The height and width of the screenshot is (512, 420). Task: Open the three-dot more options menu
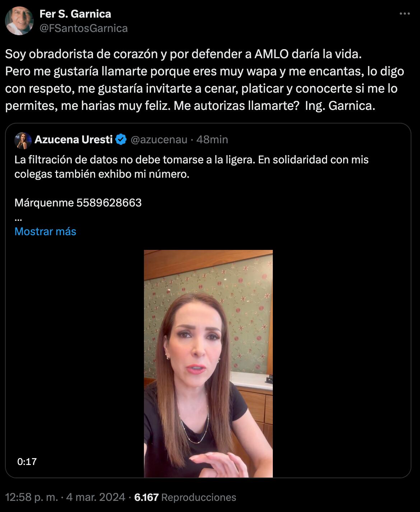pos(405,14)
